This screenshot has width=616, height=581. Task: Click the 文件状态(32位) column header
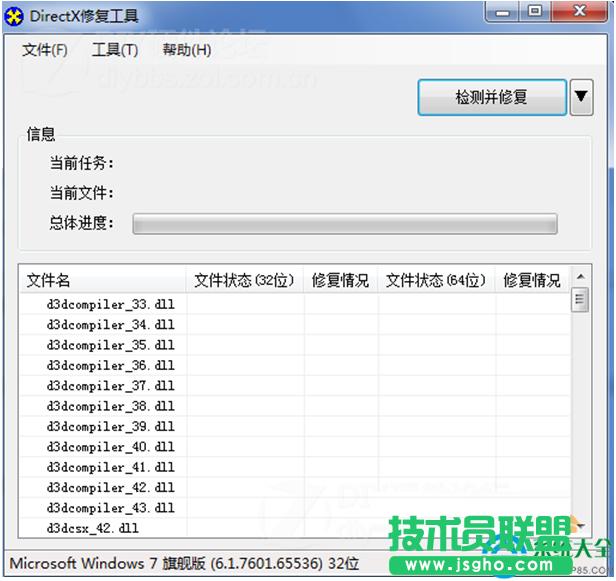(244, 281)
